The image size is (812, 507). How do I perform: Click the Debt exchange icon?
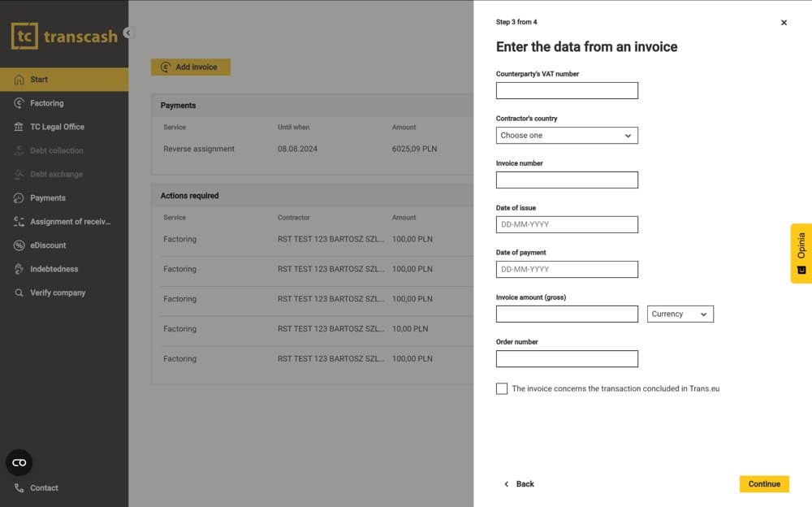(x=19, y=174)
